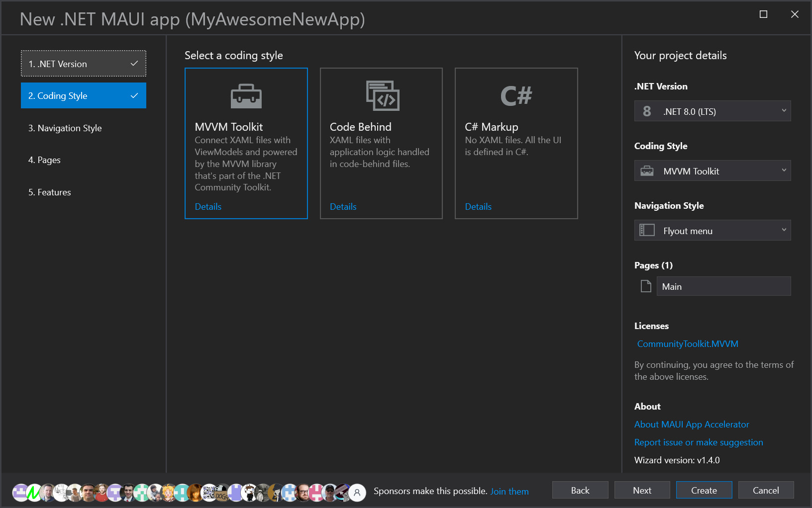This screenshot has height=508, width=812.
Task: Select the C# Markup coding style title
Action: click(492, 127)
